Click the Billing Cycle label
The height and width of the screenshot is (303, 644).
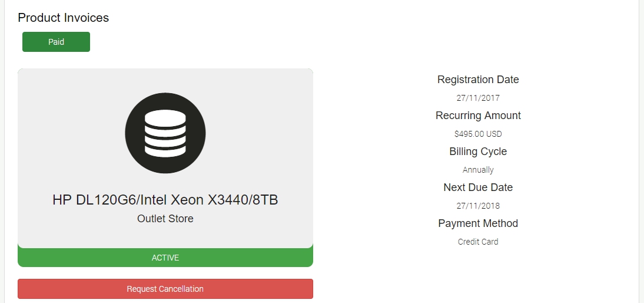[478, 151]
